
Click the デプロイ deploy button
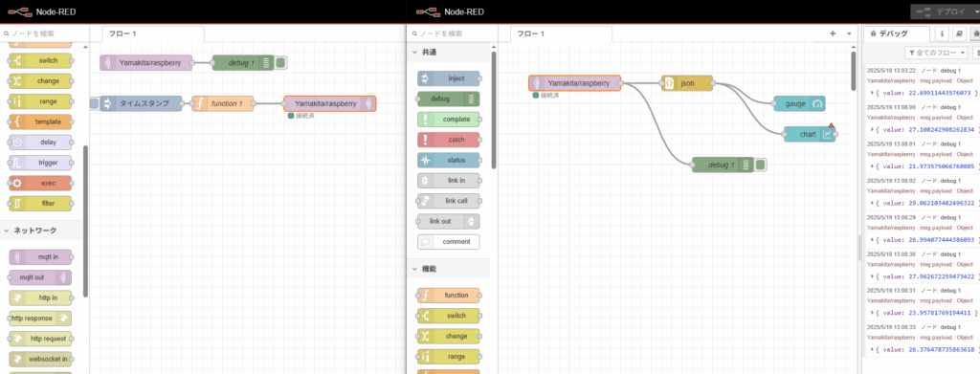pos(945,11)
